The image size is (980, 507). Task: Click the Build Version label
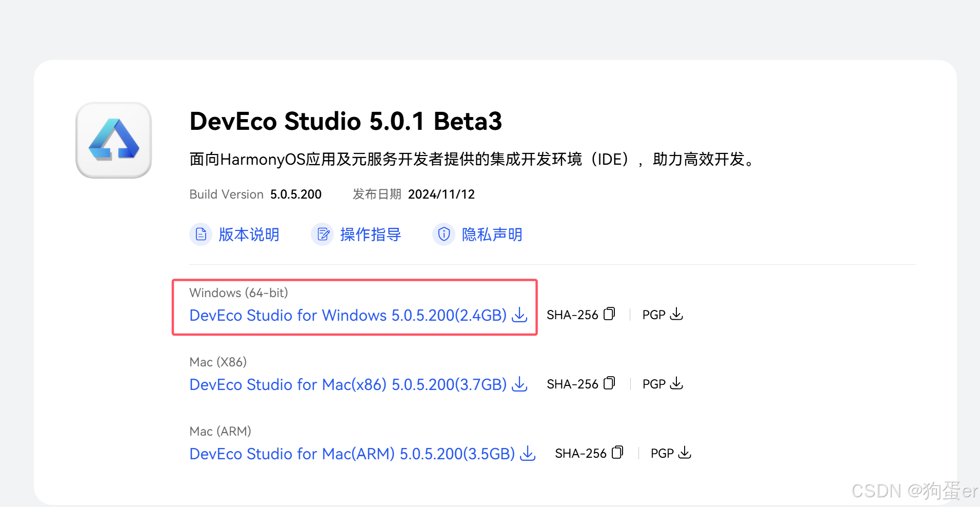point(226,194)
